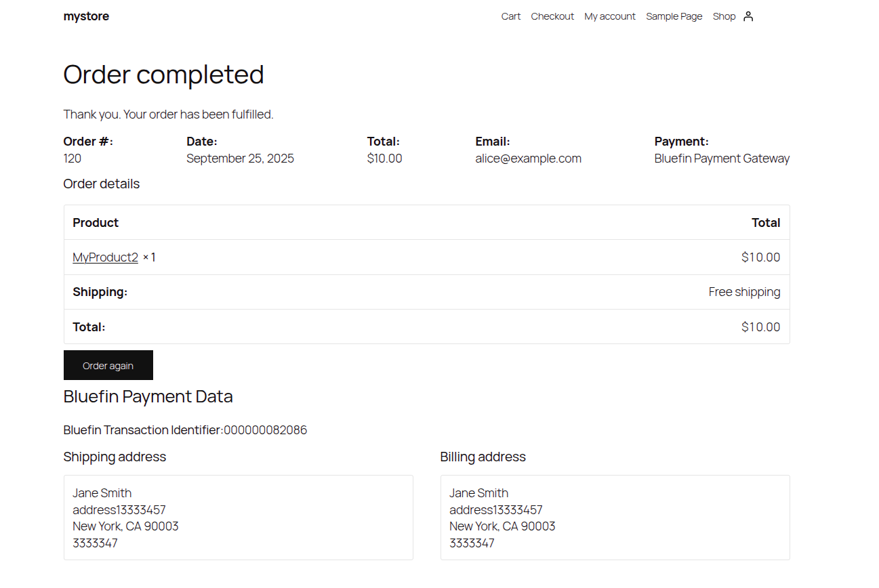Select the order date September 25, 2025
Screen dimensions: 879x588
tap(240, 158)
